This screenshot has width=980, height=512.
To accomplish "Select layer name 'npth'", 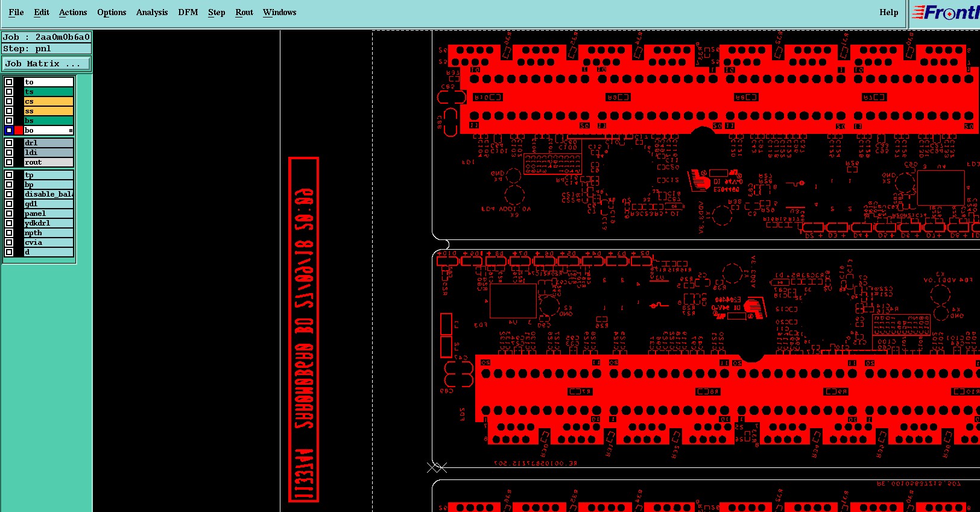I will click(48, 233).
